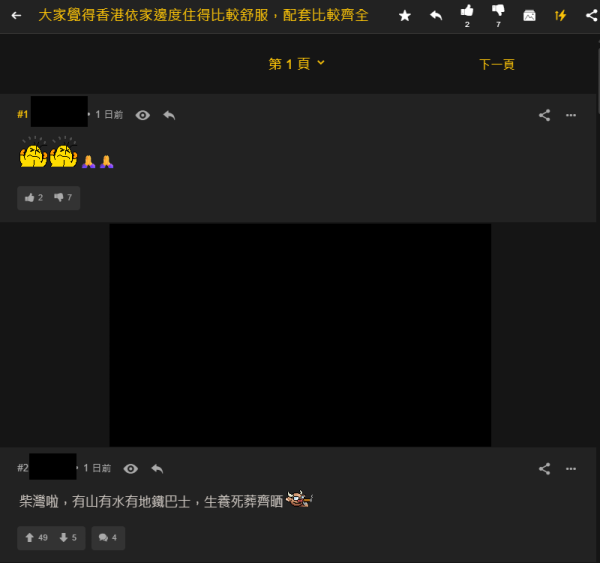
Task: Reply to thread from header toolbar
Action: (436, 16)
